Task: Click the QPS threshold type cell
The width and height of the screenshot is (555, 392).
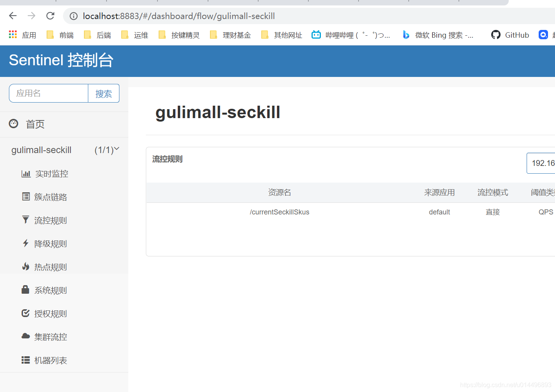Action: pyautogui.click(x=546, y=212)
